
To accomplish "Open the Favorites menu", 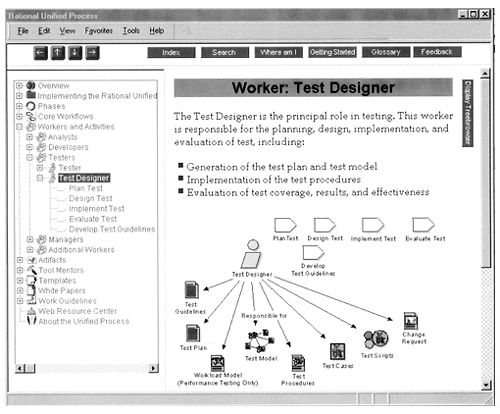I will (98, 31).
